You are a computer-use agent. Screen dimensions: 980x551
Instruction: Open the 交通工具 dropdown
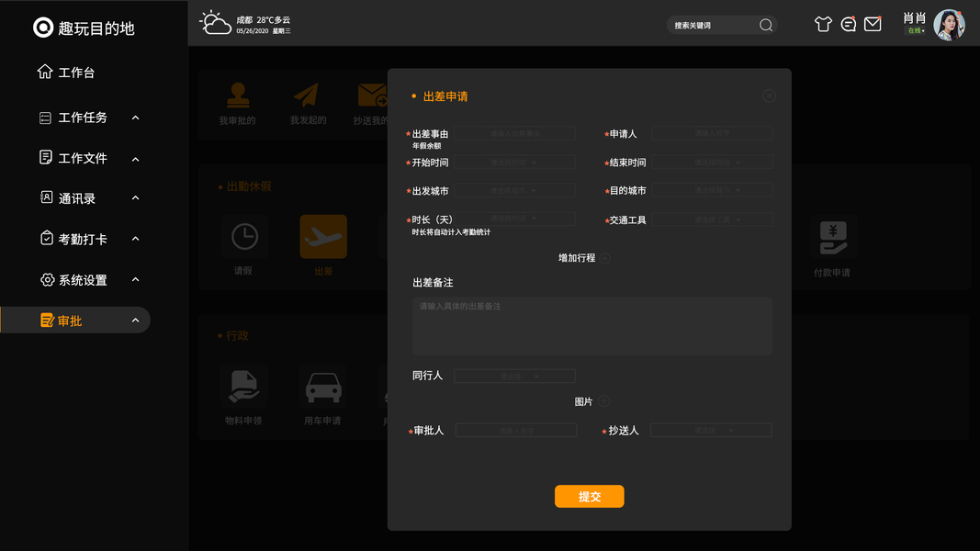tap(712, 219)
